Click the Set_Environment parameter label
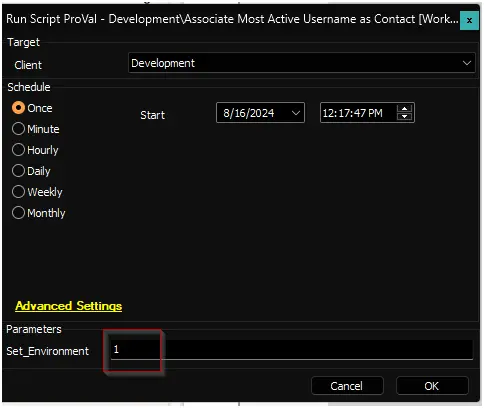 tap(48, 351)
